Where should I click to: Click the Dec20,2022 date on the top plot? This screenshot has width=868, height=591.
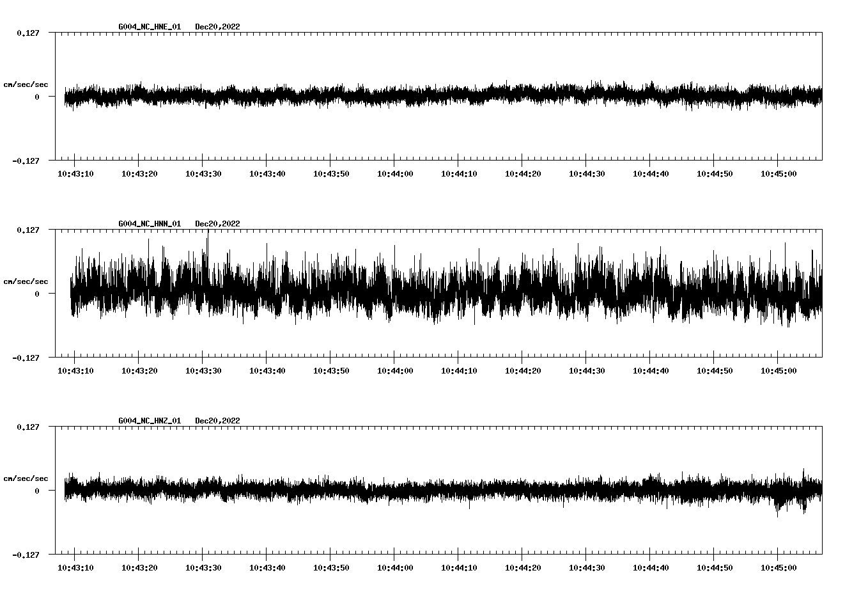(x=218, y=27)
